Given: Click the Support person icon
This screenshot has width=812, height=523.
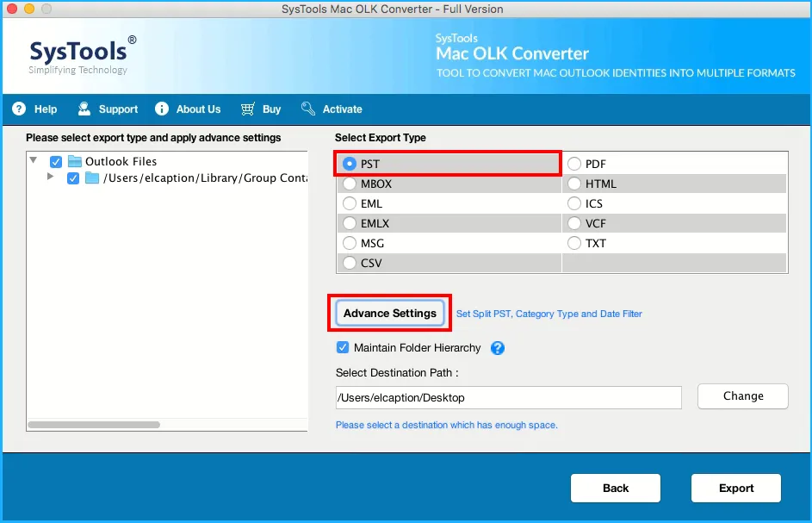Looking at the screenshot, I should tap(84, 109).
